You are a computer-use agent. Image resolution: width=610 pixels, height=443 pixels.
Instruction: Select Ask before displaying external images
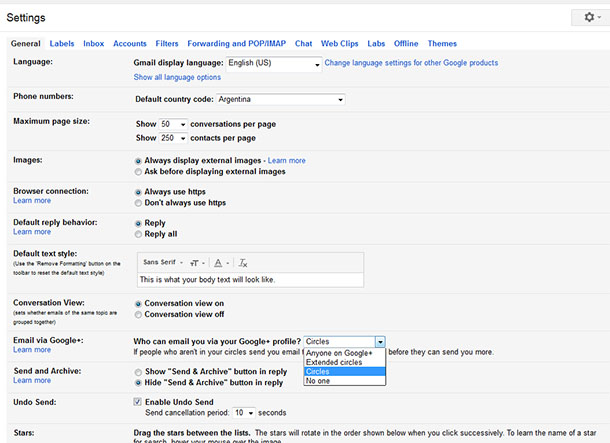(138, 172)
